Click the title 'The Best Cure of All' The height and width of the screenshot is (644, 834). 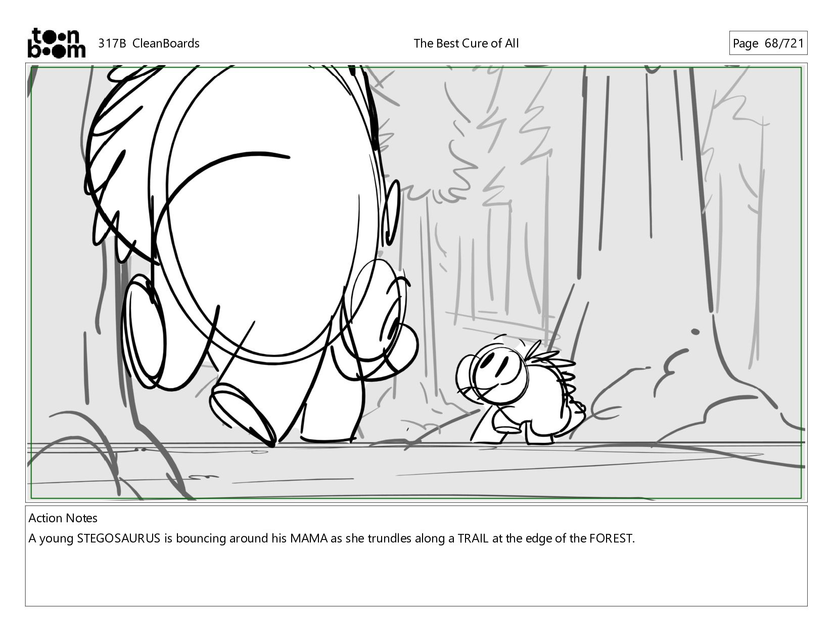(x=466, y=43)
